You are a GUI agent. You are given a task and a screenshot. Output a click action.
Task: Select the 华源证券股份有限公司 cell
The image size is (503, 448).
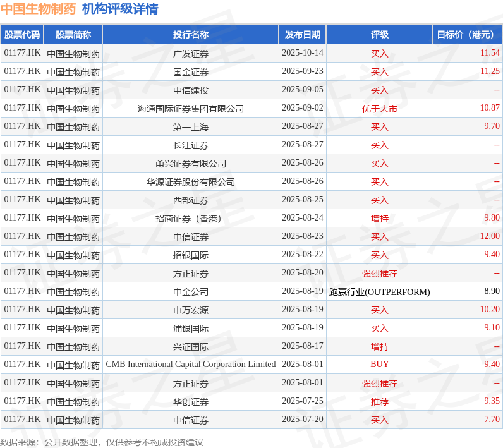(191, 181)
